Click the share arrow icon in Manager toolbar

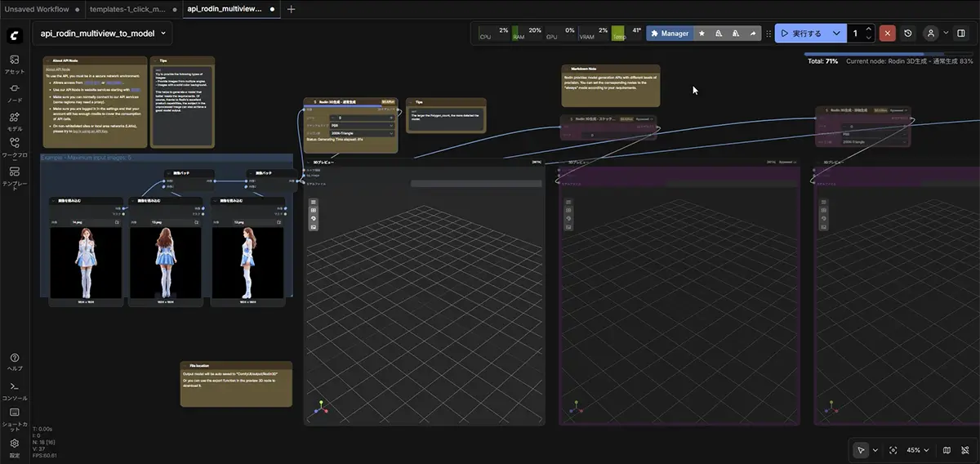tap(753, 33)
